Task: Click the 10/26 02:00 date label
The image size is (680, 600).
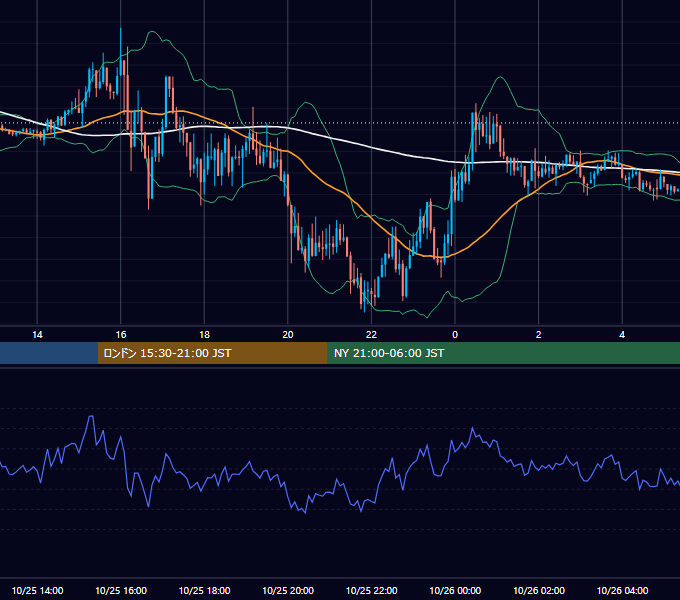Action: tap(539, 590)
